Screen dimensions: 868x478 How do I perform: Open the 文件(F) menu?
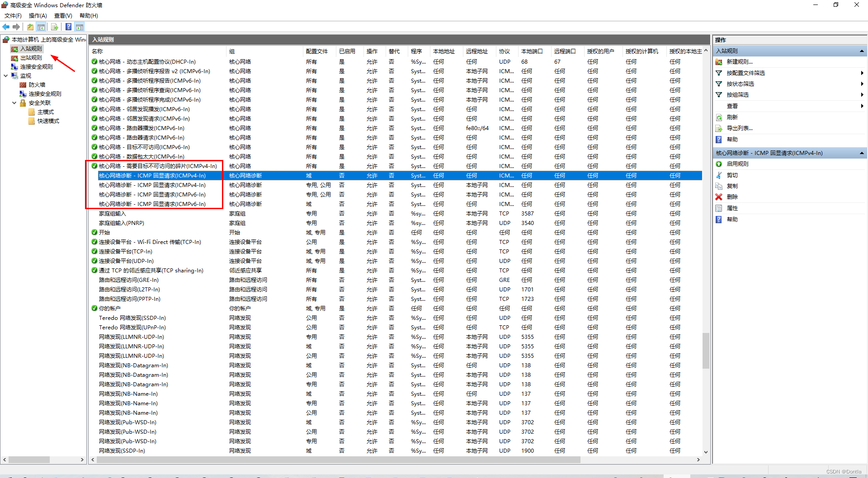coord(13,16)
